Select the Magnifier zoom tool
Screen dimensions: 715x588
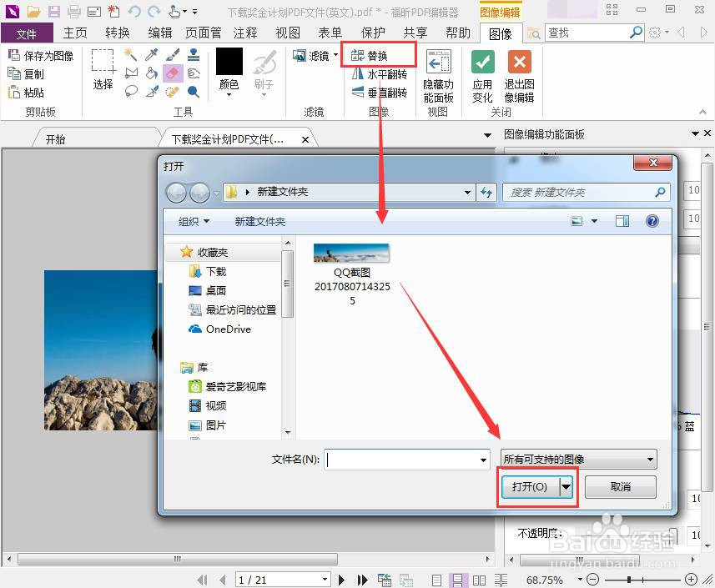point(194,90)
